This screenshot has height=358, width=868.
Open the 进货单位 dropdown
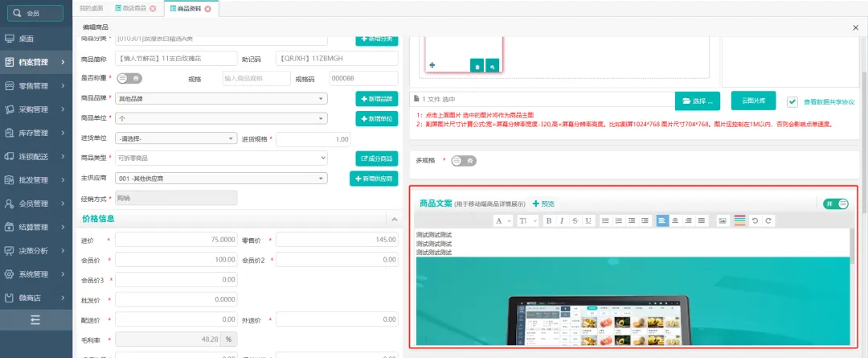click(175, 138)
